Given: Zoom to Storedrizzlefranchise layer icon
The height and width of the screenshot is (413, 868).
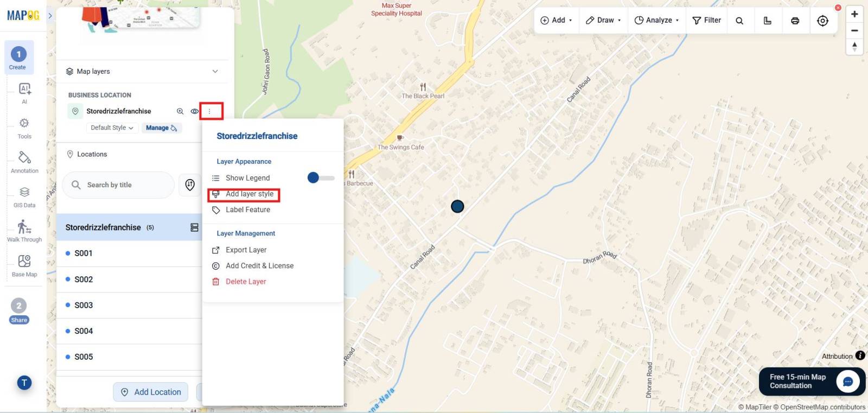Looking at the screenshot, I should (180, 111).
